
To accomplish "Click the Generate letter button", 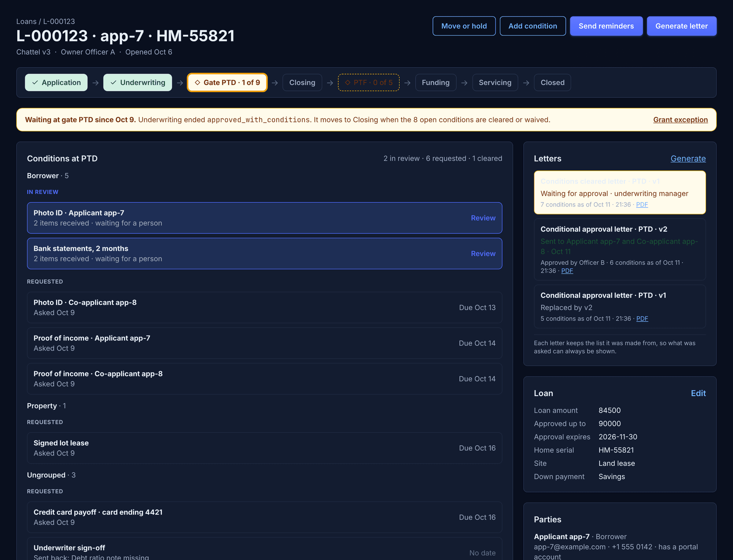I will (681, 26).
